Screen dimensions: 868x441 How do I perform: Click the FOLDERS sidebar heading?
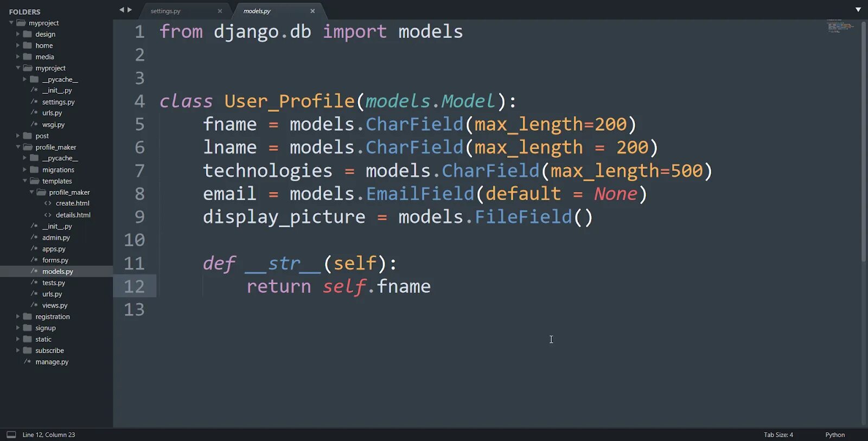tap(25, 12)
